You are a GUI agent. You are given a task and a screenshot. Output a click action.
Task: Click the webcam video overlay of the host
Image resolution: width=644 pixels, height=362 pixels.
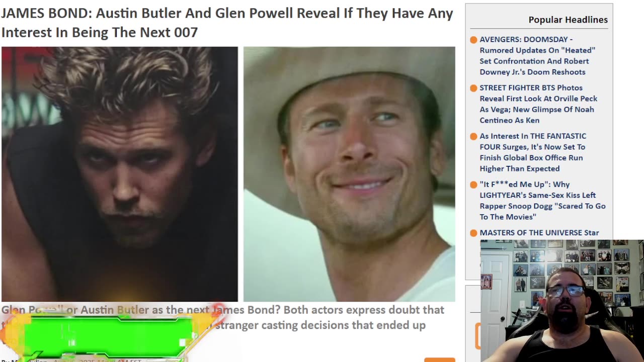tap(562, 301)
